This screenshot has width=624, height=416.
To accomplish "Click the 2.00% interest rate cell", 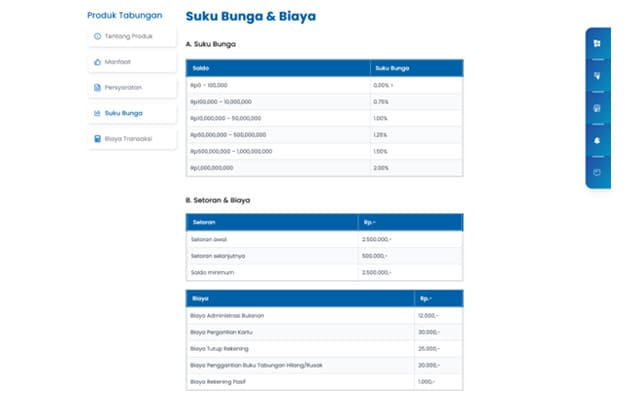I will pyautogui.click(x=380, y=168).
